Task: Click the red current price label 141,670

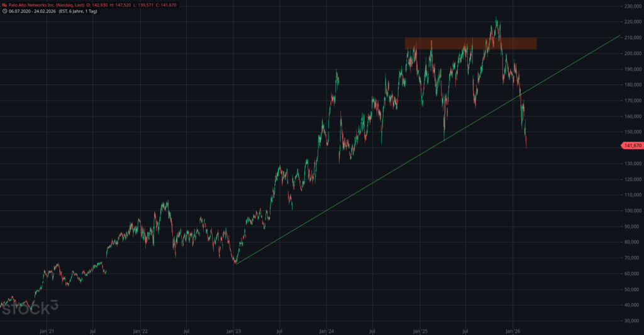Action: tap(631, 145)
